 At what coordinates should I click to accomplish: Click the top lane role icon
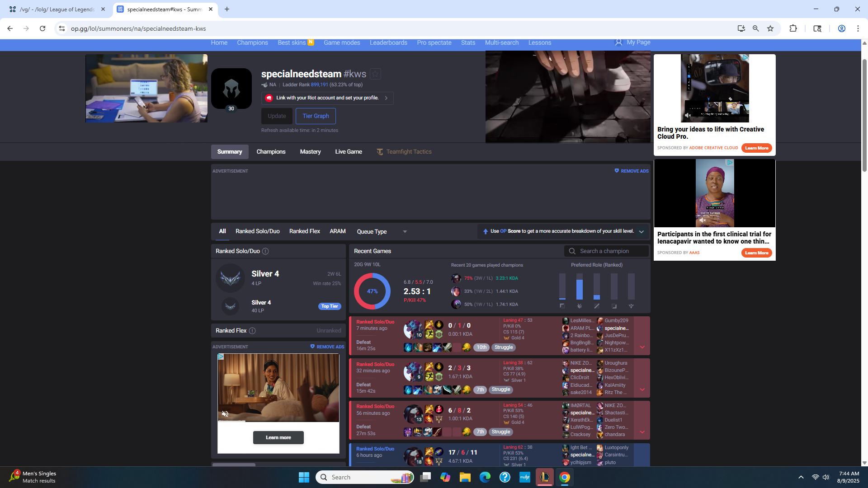[562, 306]
